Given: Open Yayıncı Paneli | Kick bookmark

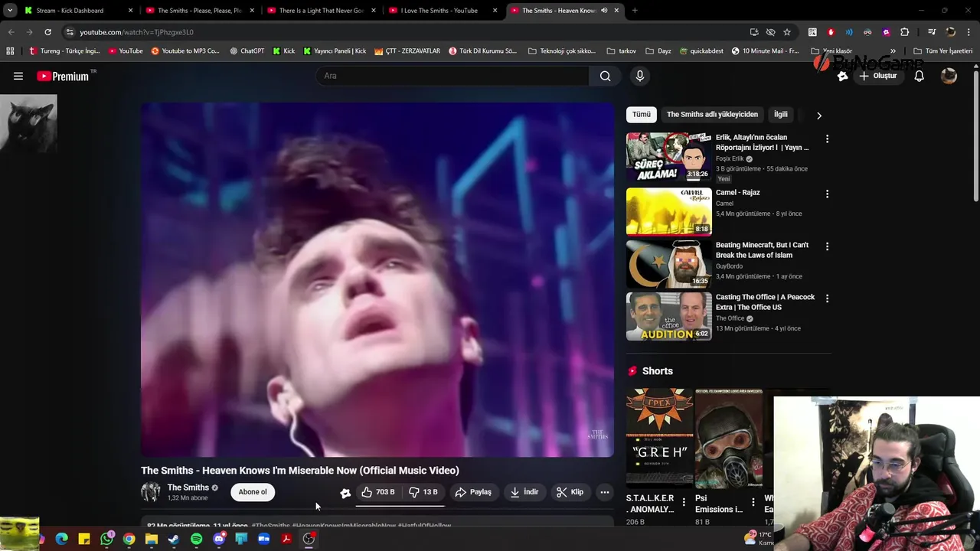Looking at the screenshot, I should (x=335, y=51).
